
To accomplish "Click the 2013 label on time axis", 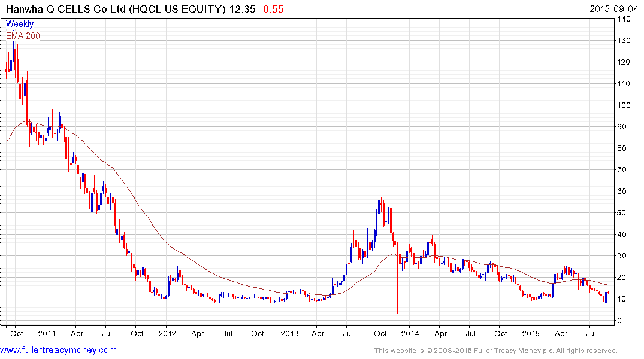I will pyautogui.click(x=289, y=333).
